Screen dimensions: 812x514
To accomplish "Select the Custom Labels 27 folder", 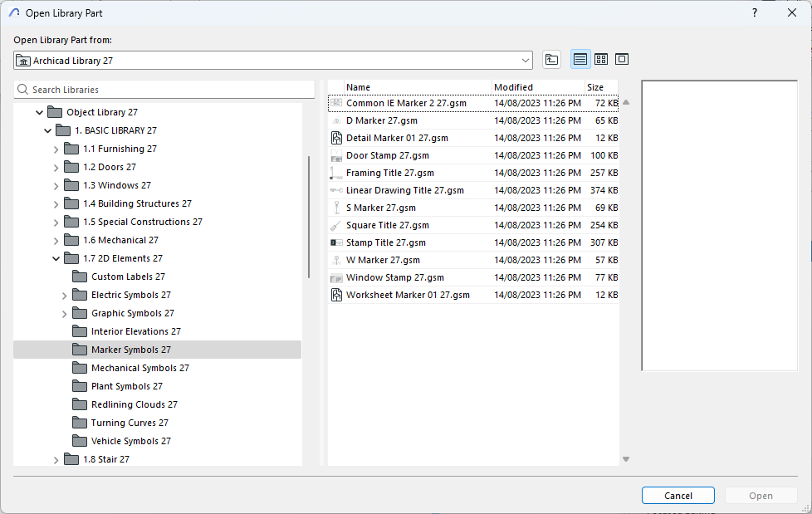I will [128, 277].
